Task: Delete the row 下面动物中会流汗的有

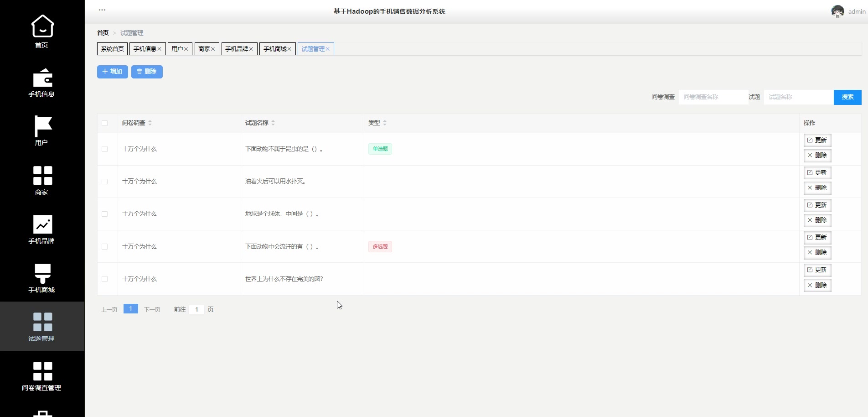Action: tap(817, 253)
